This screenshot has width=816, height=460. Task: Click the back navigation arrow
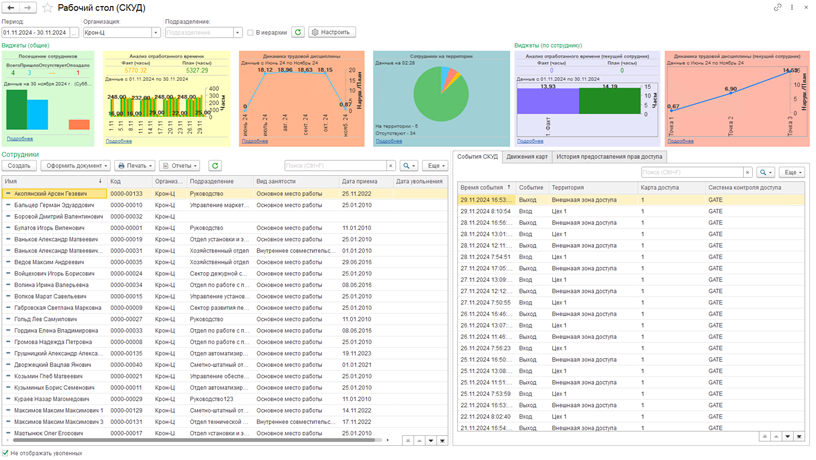pos(11,8)
